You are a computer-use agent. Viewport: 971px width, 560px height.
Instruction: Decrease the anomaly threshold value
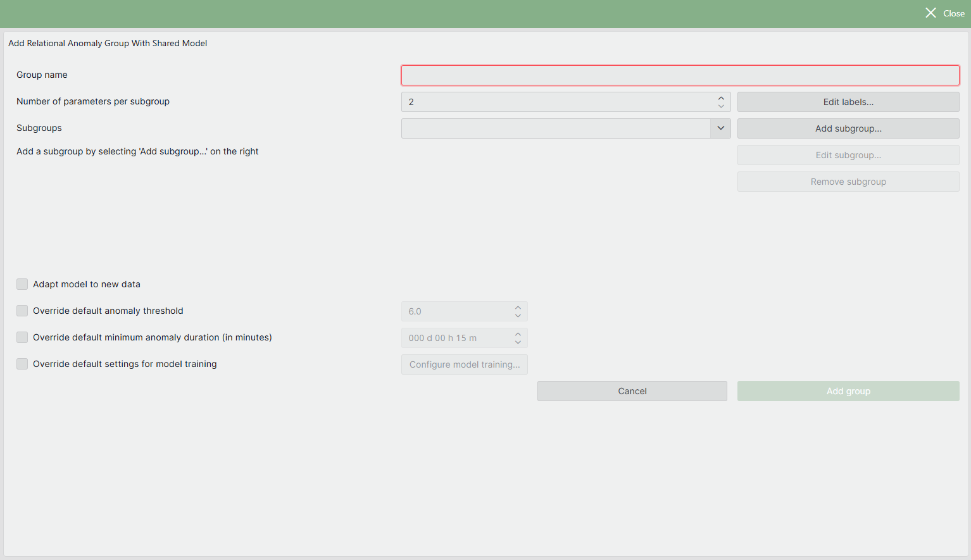[517, 314]
